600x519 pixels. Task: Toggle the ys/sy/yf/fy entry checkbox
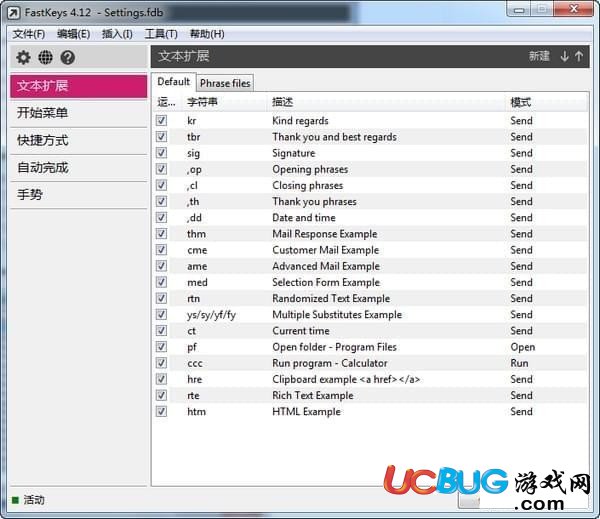point(161,314)
